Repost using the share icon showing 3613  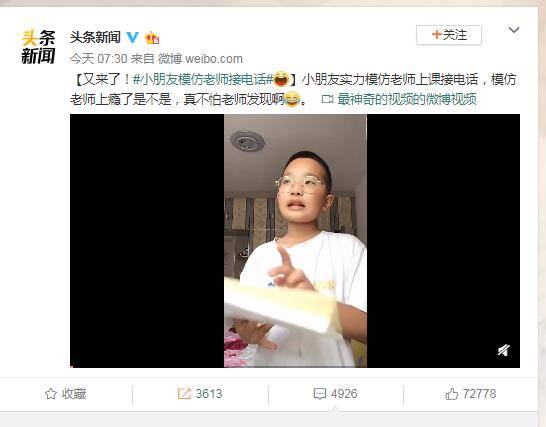pos(184,394)
